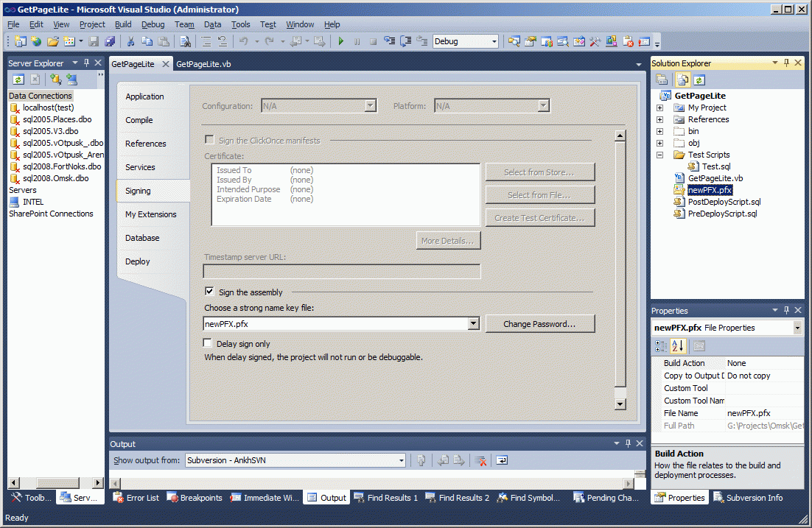Viewport: 812px width, 528px height.
Task: Expand the bin folder node
Action: [659, 132]
